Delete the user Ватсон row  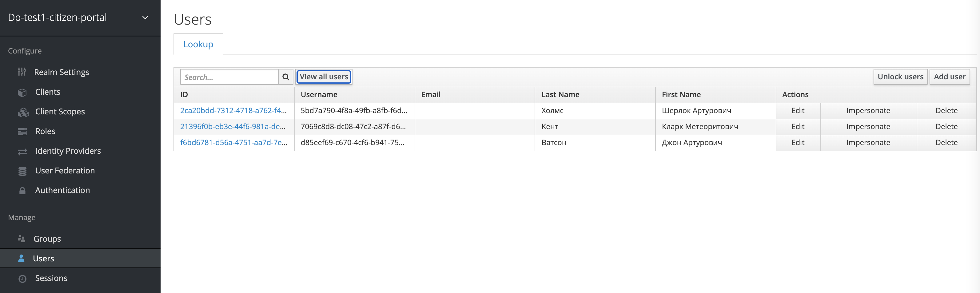point(946,143)
